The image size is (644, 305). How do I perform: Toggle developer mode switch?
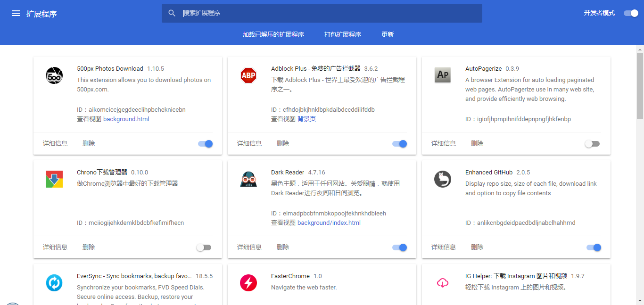(x=631, y=13)
